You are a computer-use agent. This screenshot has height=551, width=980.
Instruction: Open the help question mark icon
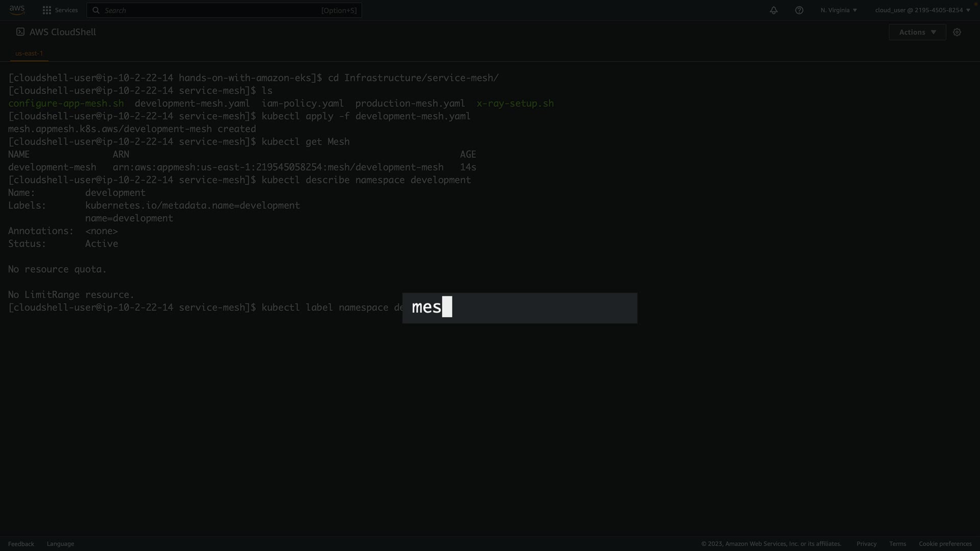tap(799, 10)
